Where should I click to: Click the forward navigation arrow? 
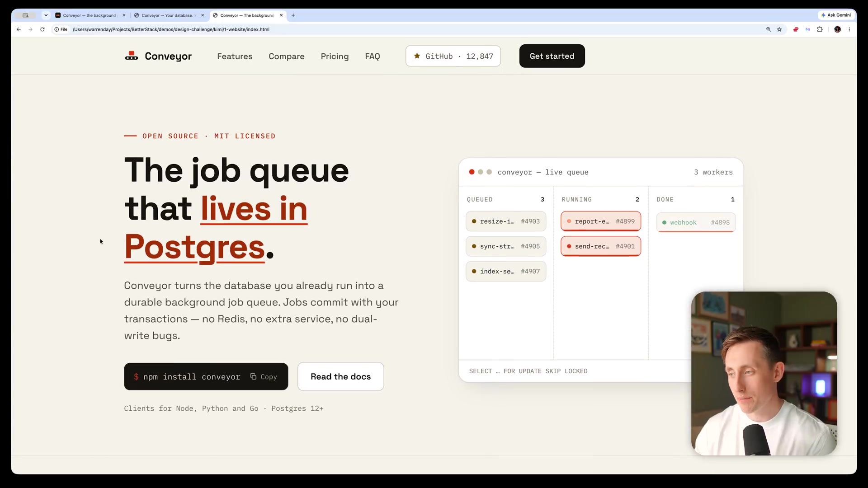pos(30,29)
